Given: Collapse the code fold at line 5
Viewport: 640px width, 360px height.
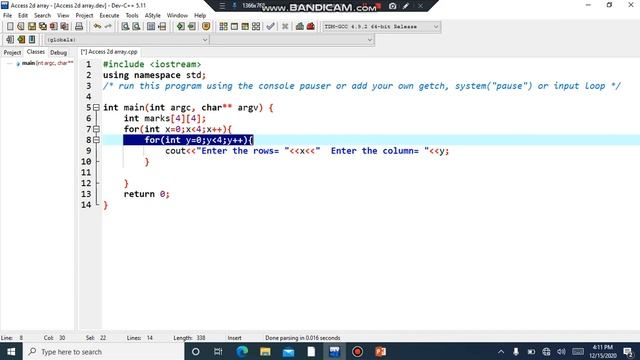Looking at the screenshot, I should pyautogui.click(x=96, y=108).
